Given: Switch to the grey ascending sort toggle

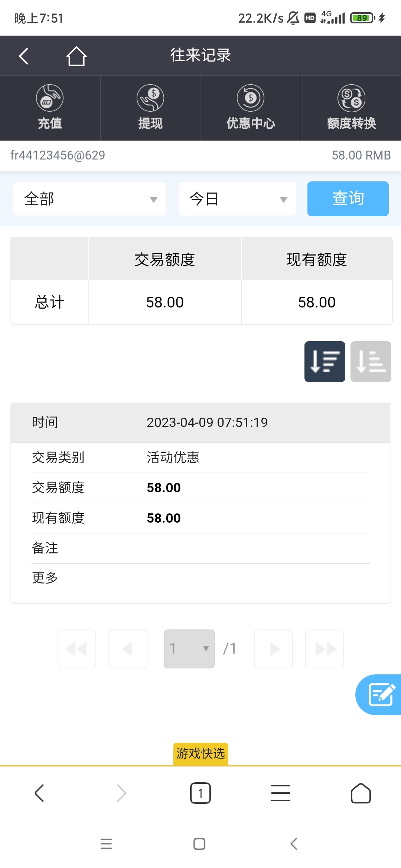Looking at the screenshot, I should [x=371, y=362].
